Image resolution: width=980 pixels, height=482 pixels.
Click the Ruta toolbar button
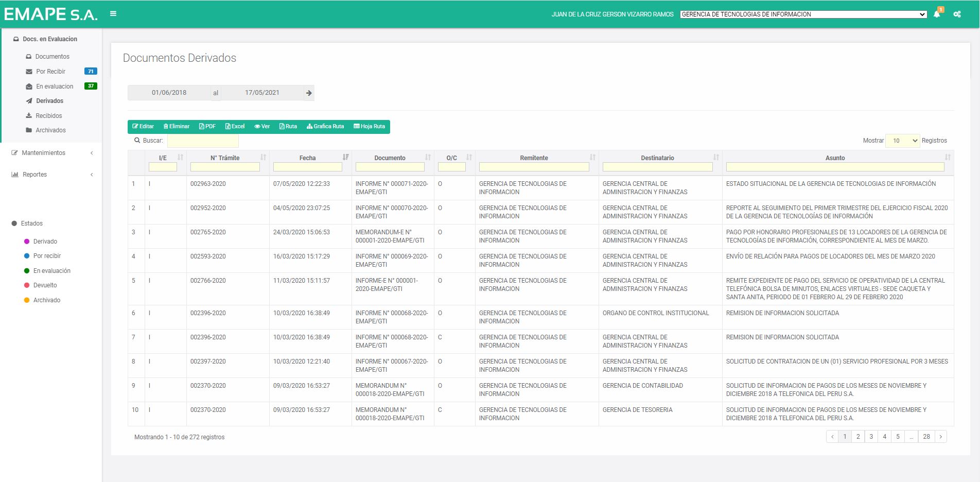288,127
